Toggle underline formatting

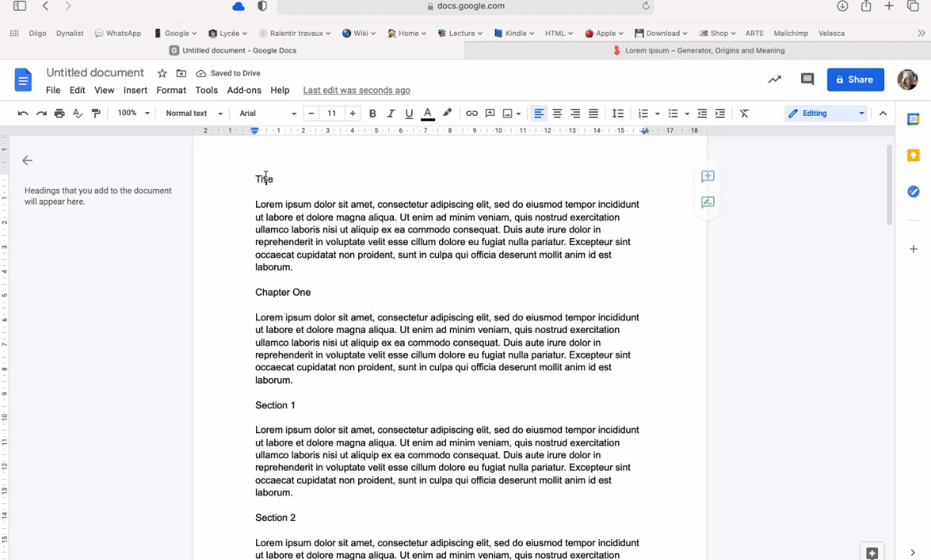click(409, 114)
